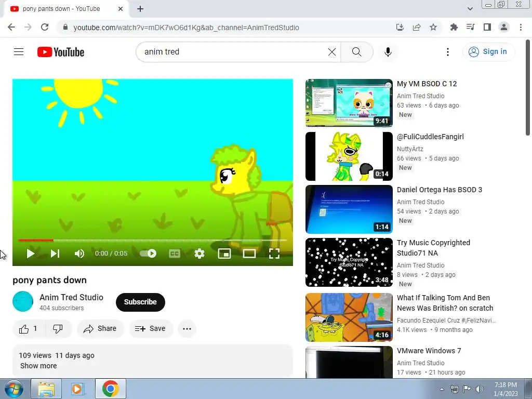The width and height of the screenshot is (532, 399).
Task: Play the video
Action: pyautogui.click(x=30, y=254)
